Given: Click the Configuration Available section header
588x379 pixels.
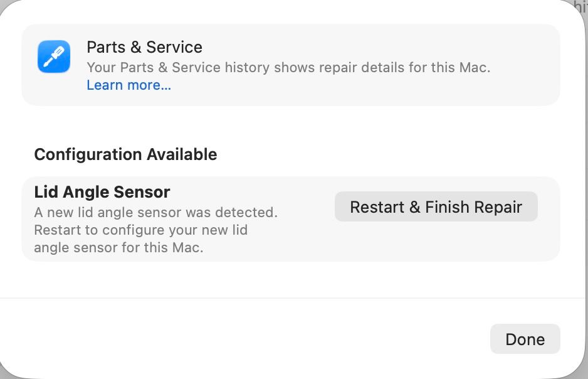Looking at the screenshot, I should pos(125,154).
